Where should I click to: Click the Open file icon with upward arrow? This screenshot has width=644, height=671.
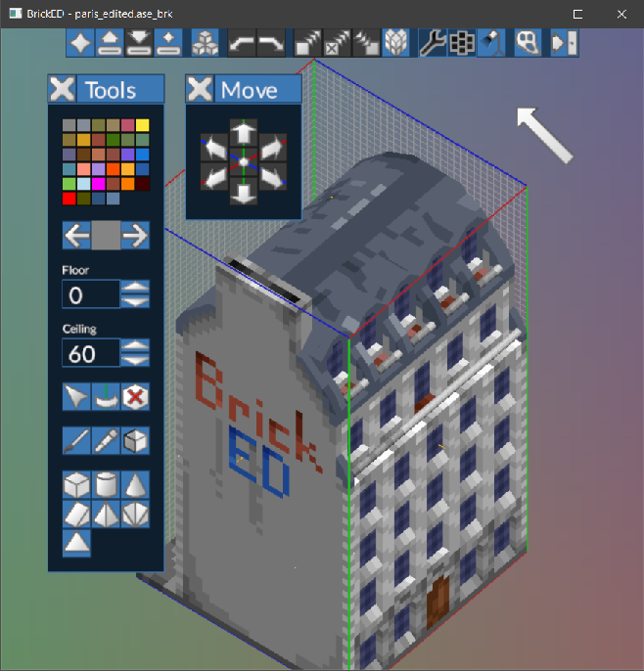click(110, 43)
